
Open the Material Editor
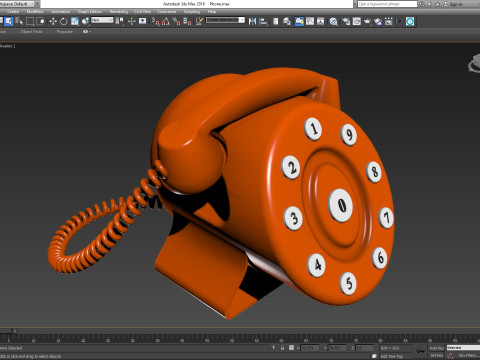coord(334,22)
